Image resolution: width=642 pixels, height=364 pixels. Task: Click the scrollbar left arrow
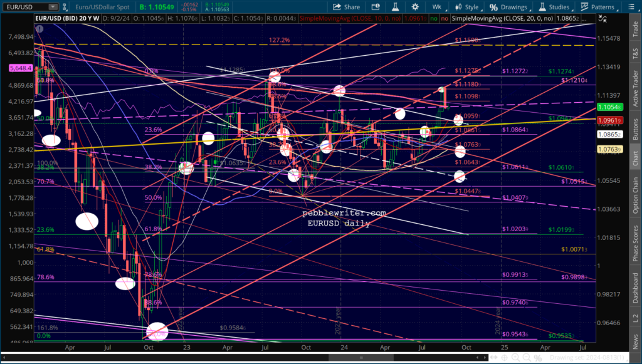(4, 358)
